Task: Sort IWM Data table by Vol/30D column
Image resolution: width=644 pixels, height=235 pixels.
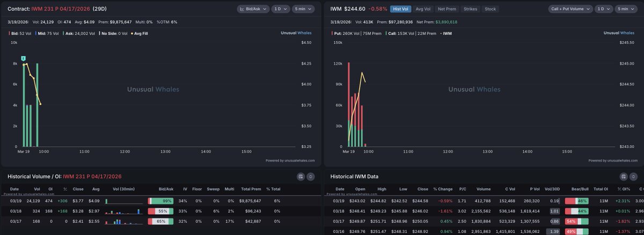Action: 552,189
